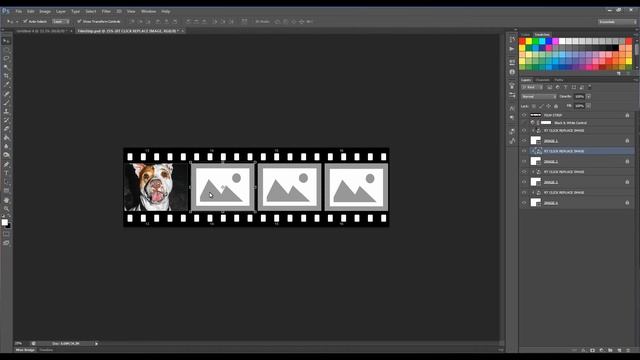Open the Normal blending mode dropdown

pos(538,97)
